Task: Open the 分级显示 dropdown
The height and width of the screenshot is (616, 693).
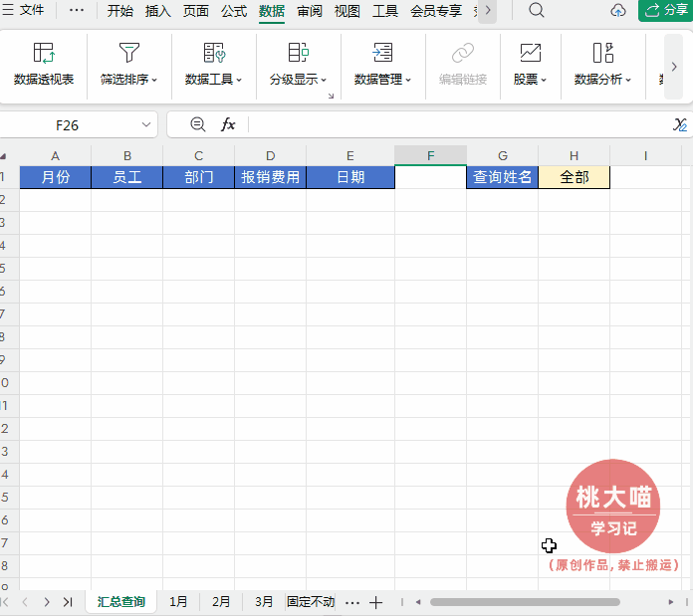Action: (298, 65)
